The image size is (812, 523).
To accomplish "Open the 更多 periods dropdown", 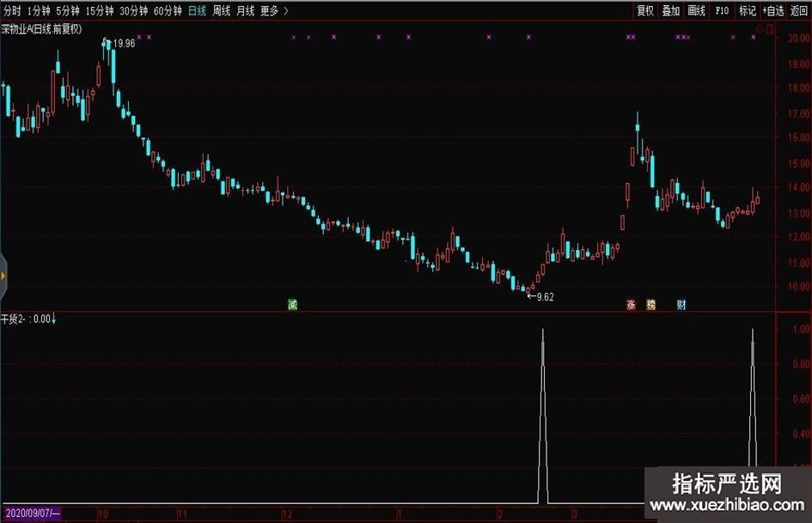I will [x=274, y=10].
